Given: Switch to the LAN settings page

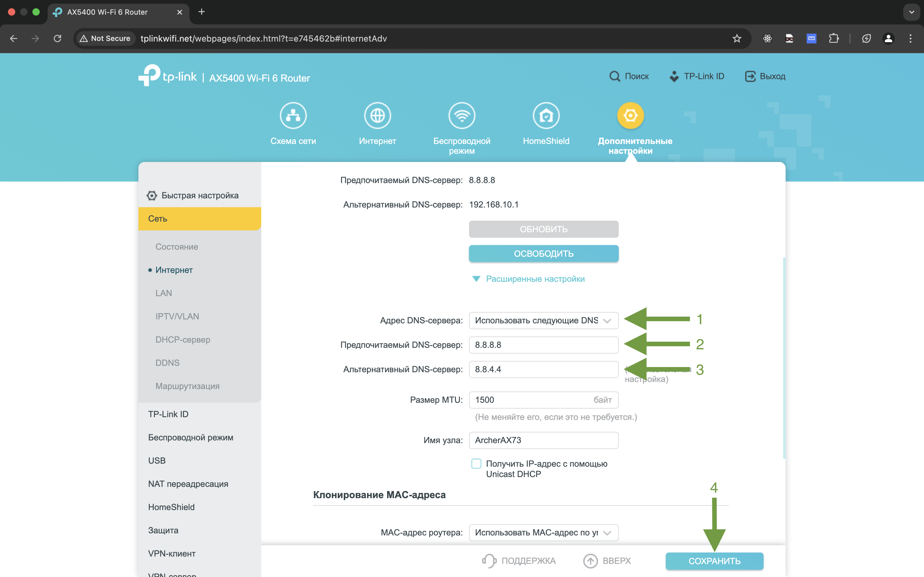Looking at the screenshot, I should click(x=164, y=293).
